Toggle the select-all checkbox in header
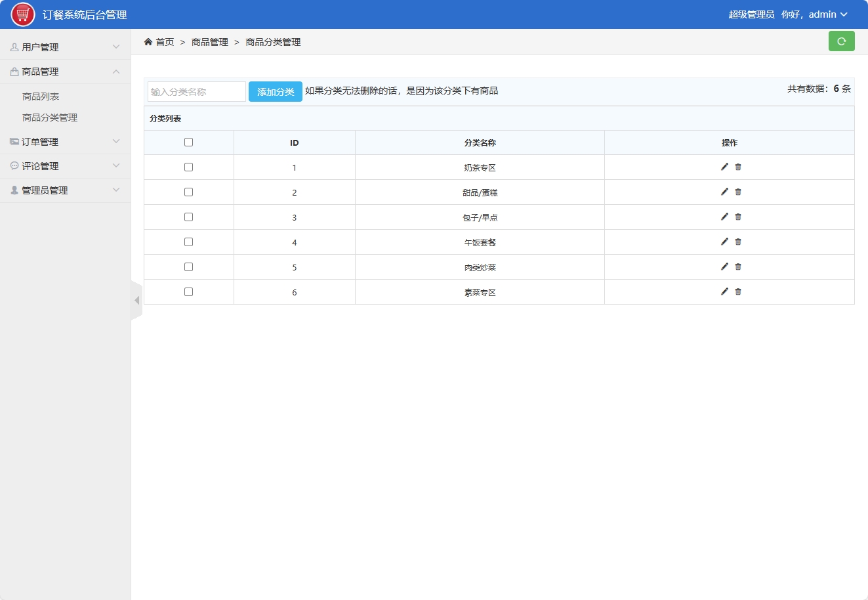 (x=188, y=142)
